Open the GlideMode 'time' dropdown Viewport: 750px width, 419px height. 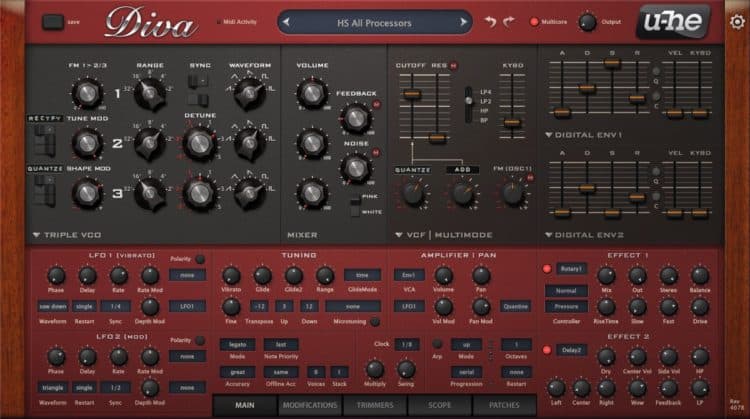coord(362,275)
